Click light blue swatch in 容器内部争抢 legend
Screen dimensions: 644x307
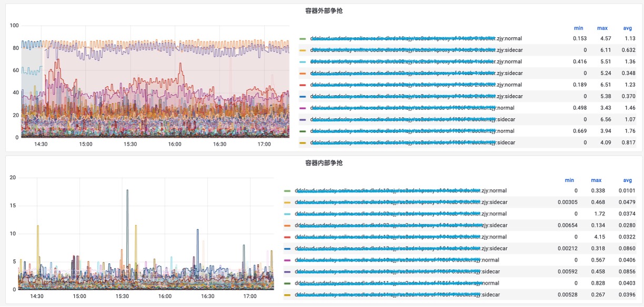point(287,214)
